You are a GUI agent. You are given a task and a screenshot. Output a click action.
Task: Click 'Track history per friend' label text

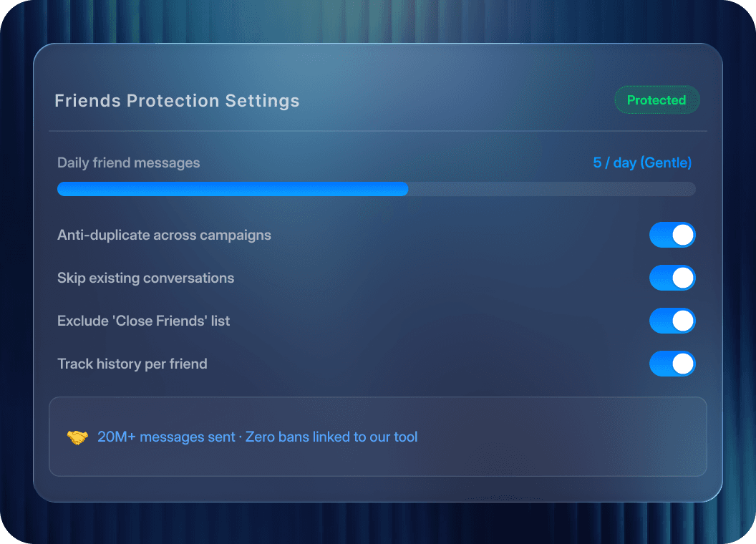(x=132, y=364)
